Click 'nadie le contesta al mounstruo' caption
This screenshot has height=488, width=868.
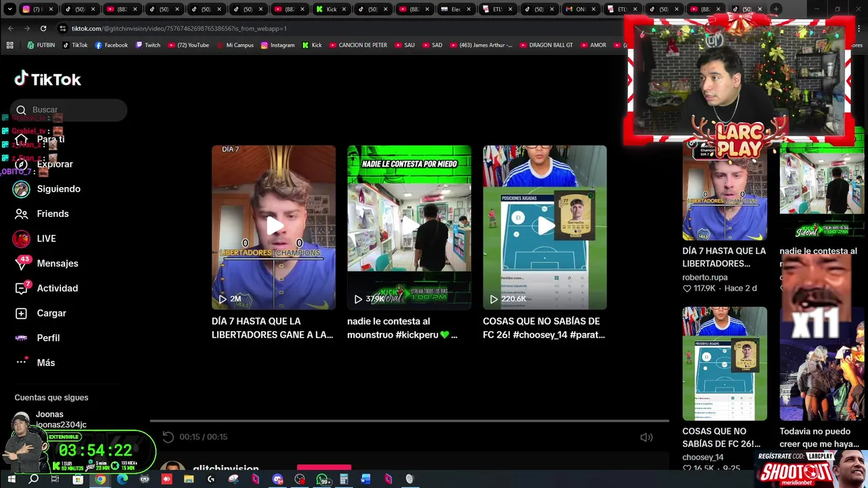pos(403,328)
